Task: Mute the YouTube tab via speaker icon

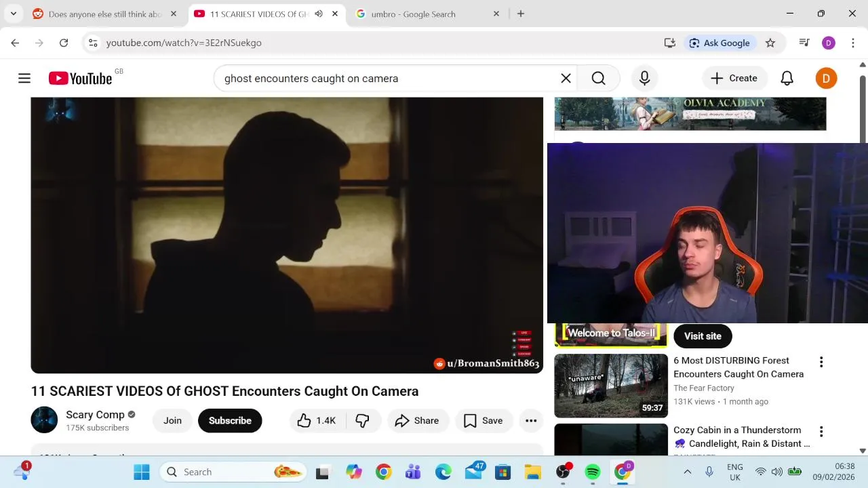Action: pyautogui.click(x=319, y=14)
